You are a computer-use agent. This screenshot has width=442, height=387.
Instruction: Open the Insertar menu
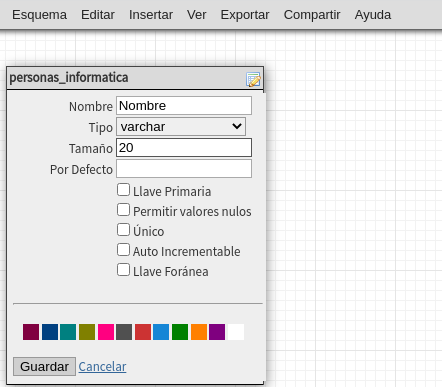[151, 15]
